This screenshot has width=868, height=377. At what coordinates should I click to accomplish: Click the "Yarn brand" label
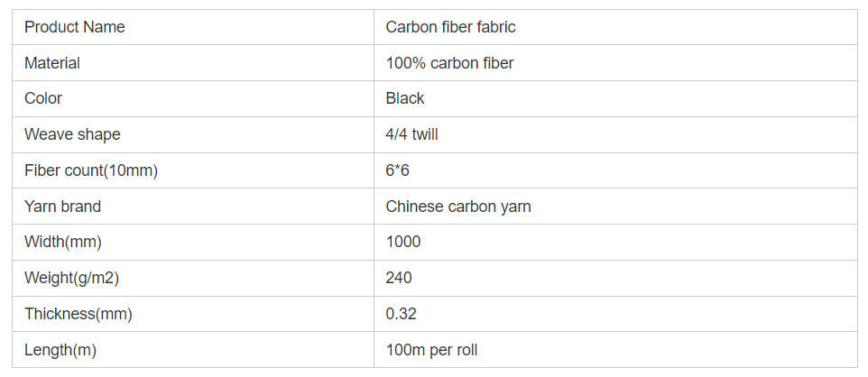coord(62,207)
